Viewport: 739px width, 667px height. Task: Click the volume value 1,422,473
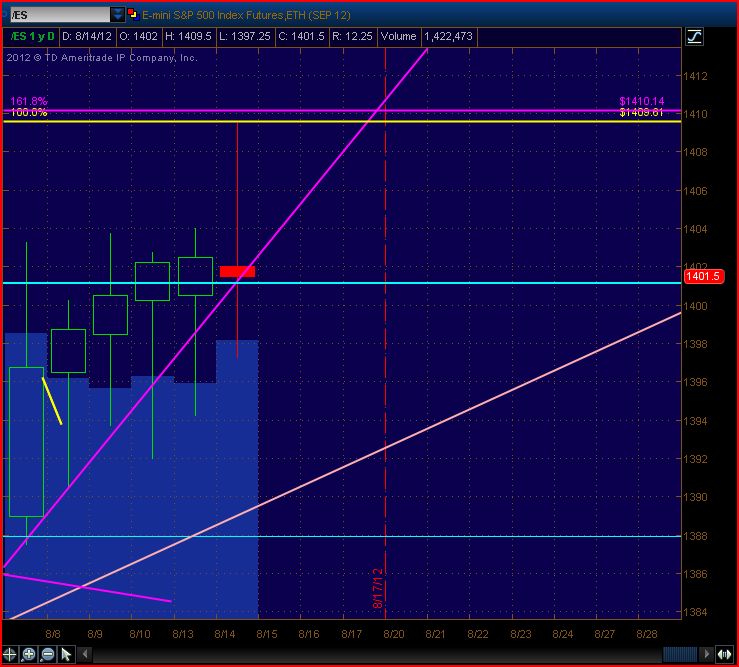(448, 36)
